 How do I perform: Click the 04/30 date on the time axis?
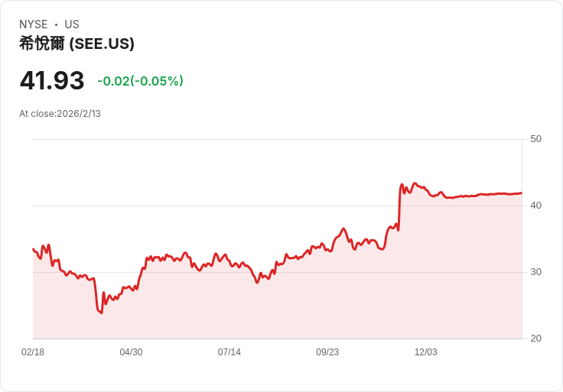pos(131,352)
